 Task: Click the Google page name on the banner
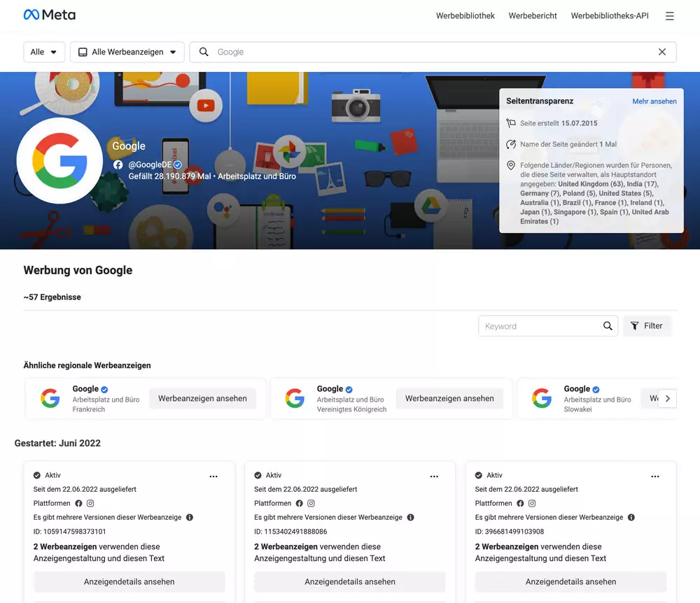[x=129, y=146]
